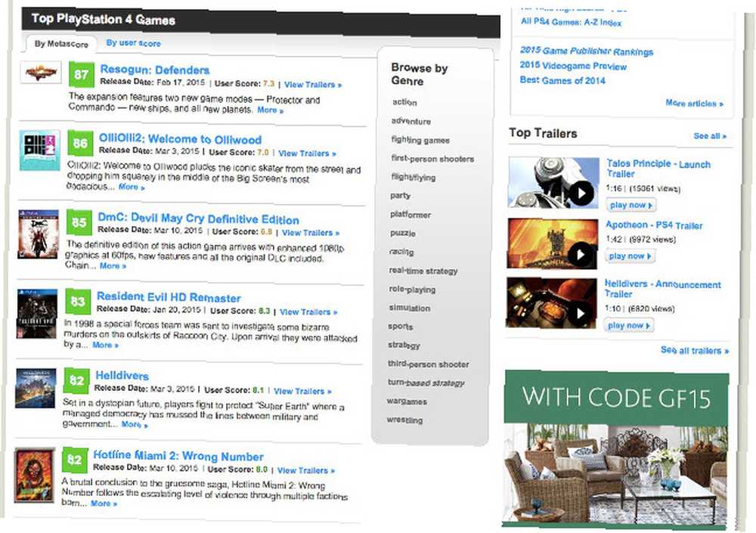Open See all link beside Top Trailers

710,136
